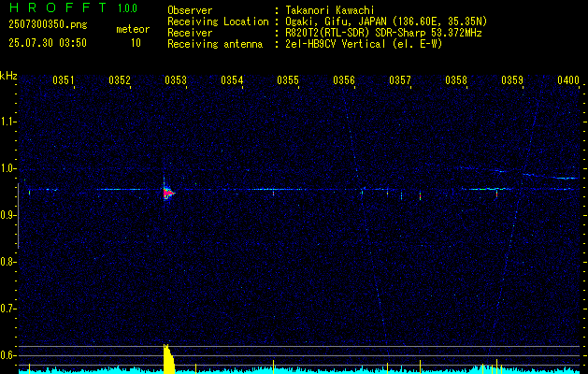The height and width of the screenshot is (374, 588).
Task: Click the "Observer" field label
Action: click(190, 10)
